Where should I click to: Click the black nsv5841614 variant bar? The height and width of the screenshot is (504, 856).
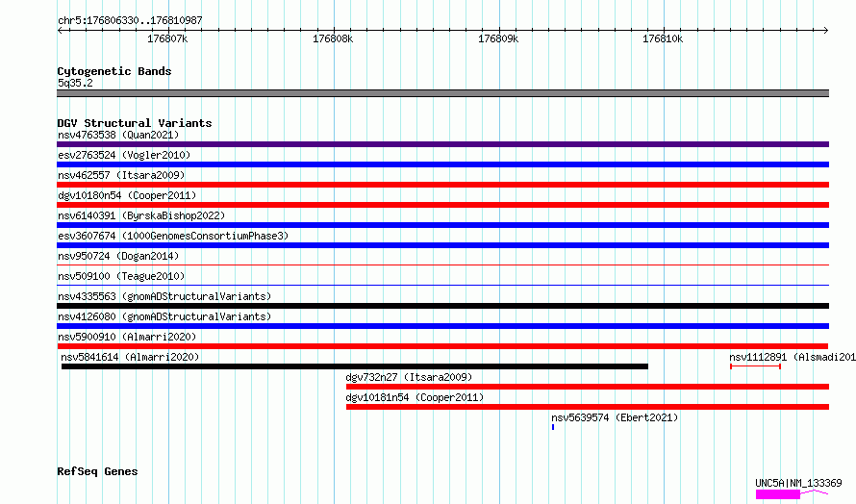pyautogui.click(x=355, y=366)
